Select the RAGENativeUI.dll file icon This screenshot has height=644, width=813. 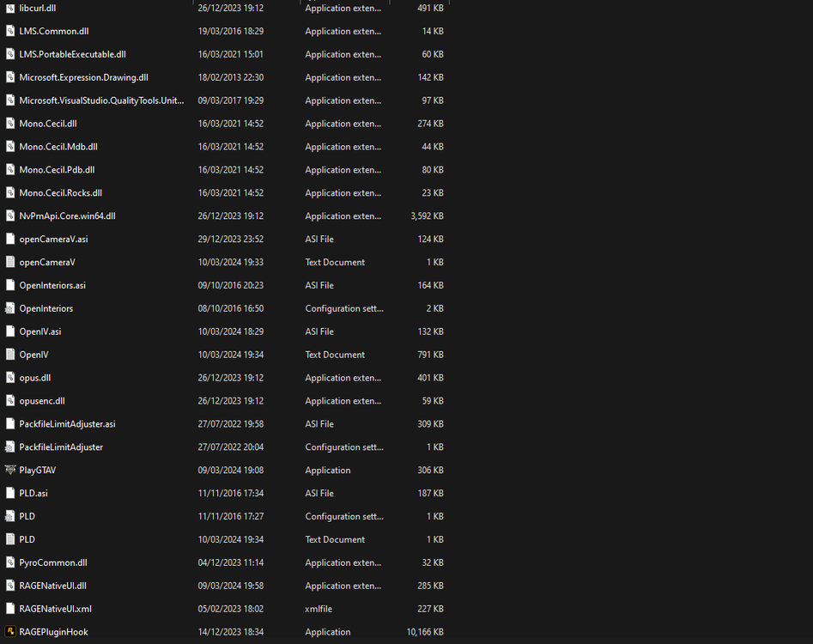9,586
